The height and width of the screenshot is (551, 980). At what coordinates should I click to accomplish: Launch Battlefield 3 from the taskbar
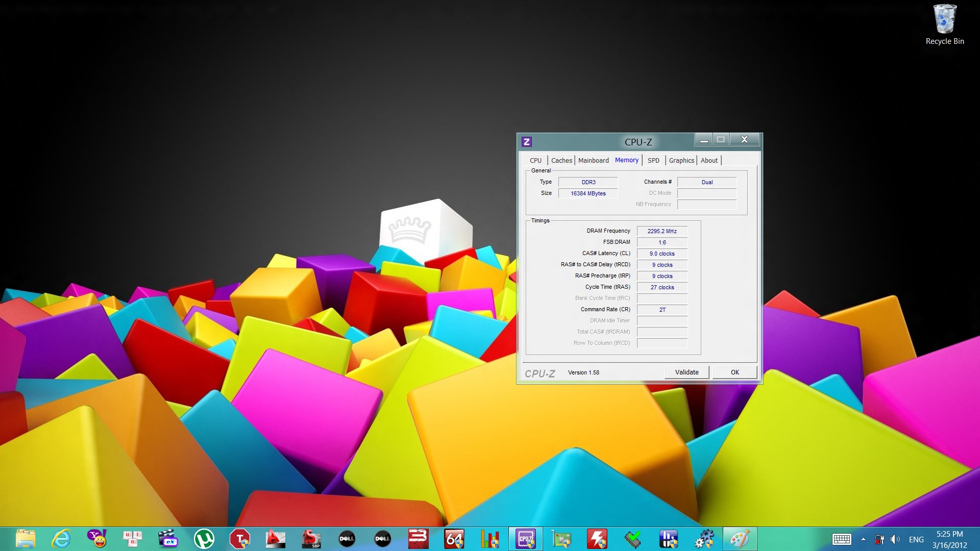[x=418, y=539]
